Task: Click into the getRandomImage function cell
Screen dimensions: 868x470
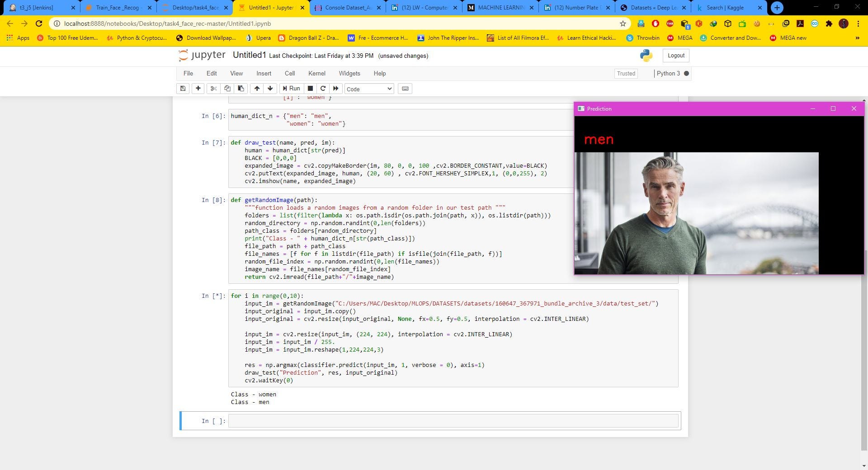Action: (401, 238)
